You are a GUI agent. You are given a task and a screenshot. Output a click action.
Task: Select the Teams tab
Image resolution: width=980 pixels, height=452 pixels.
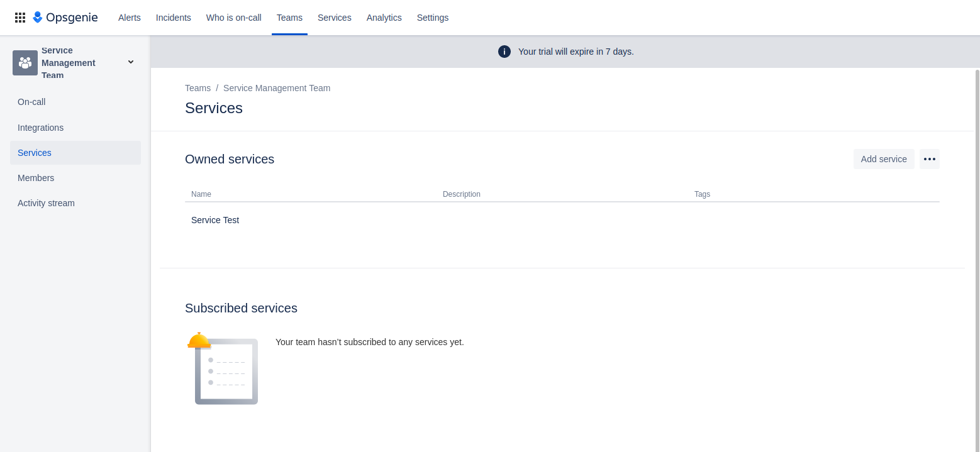tap(289, 18)
